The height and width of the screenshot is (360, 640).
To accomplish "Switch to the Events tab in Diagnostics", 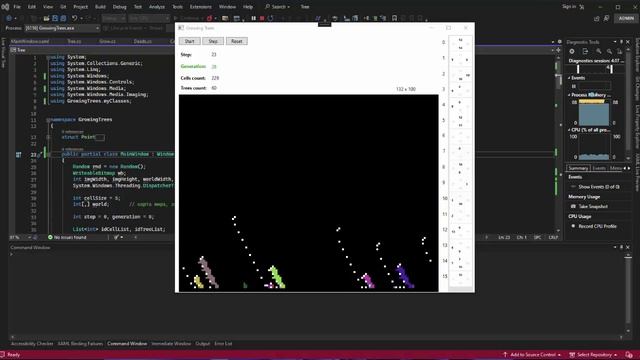I will click(x=599, y=168).
